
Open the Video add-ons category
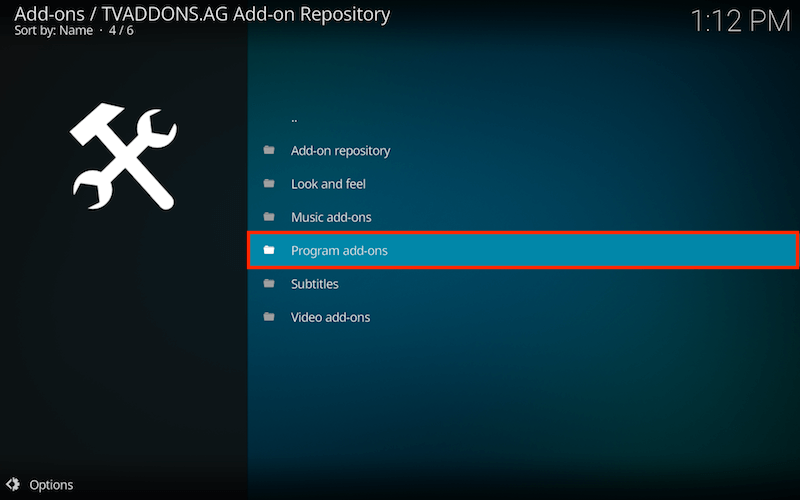click(523, 317)
